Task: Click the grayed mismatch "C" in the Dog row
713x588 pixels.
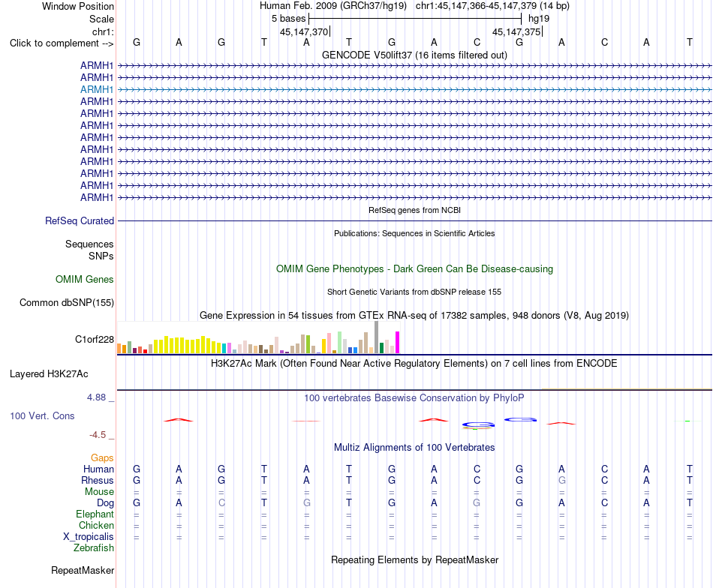Action: pos(221,503)
